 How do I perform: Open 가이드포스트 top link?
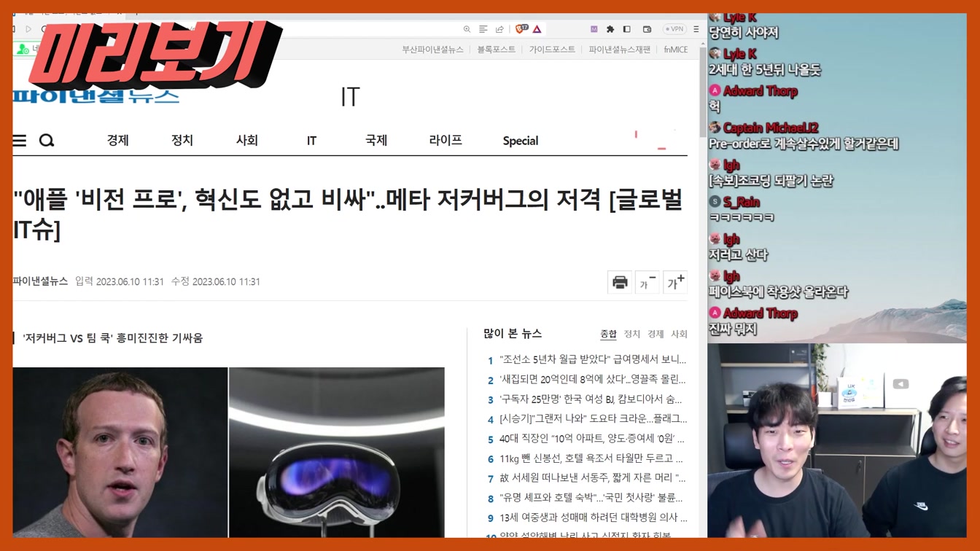[552, 50]
